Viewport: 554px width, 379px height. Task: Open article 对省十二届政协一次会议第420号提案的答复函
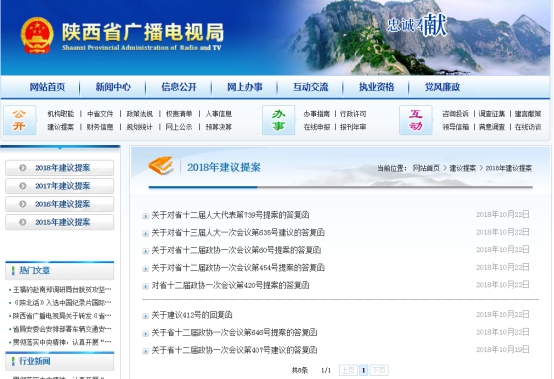point(230,285)
